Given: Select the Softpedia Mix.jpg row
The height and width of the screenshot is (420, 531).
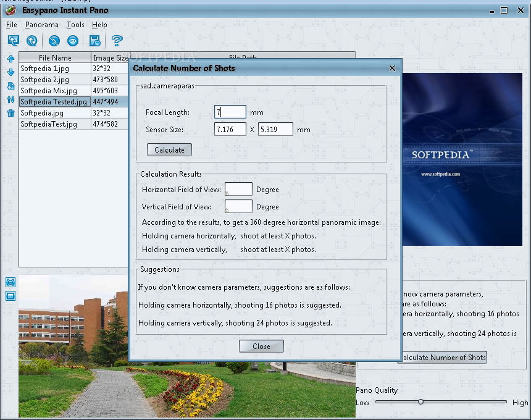Looking at the screenshot, I should (x=73, y=91).
